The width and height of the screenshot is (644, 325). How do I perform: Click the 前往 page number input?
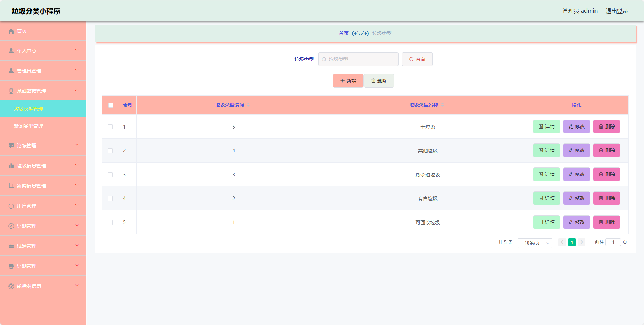(x=613, y=242)
